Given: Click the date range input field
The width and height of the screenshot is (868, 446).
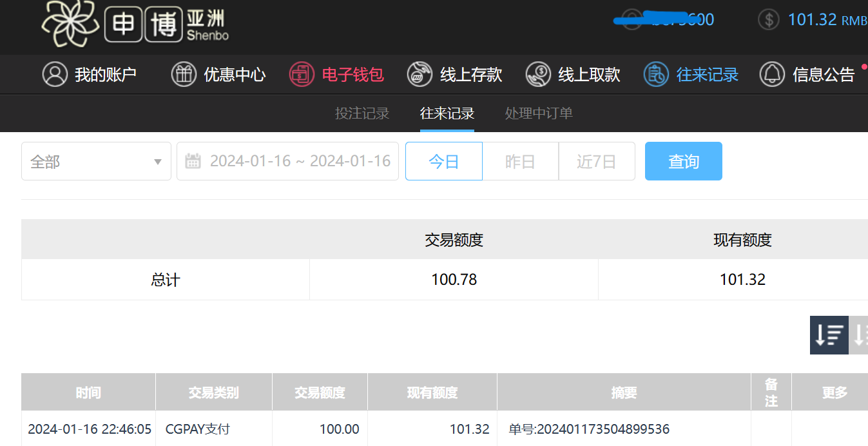Looking at the screenshot, I should [x=287, y=161].
